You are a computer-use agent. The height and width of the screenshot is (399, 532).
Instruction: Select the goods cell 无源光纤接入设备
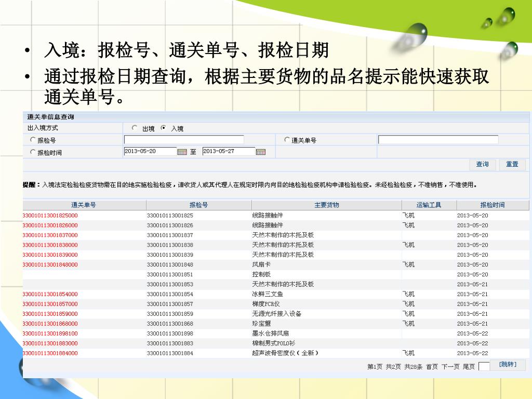277,314
